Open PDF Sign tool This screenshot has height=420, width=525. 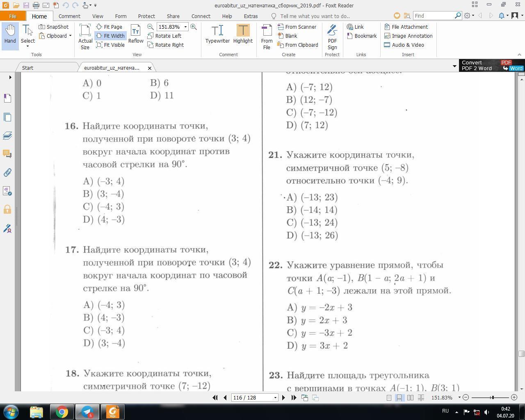click(332, 37)
